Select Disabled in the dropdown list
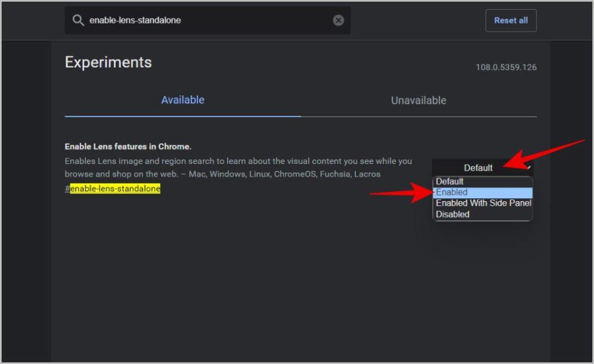594x364 pixels. tap(482, 214)
